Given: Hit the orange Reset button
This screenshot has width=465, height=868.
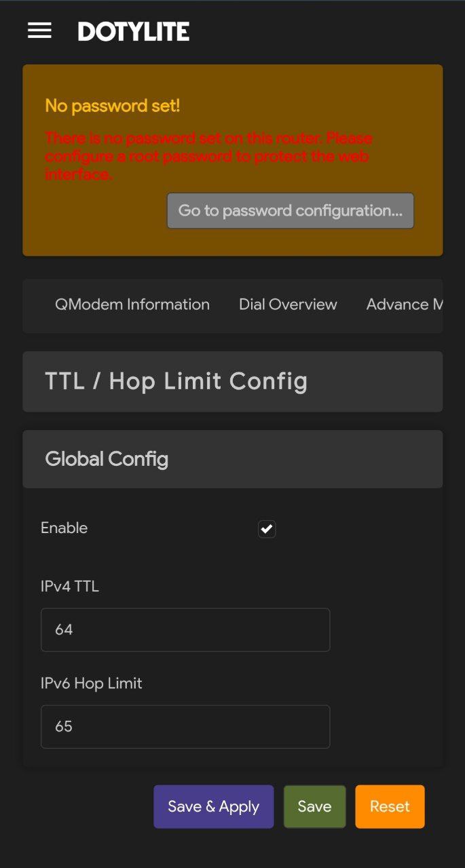Looking at the screenshot, I should tap(390, 806).
